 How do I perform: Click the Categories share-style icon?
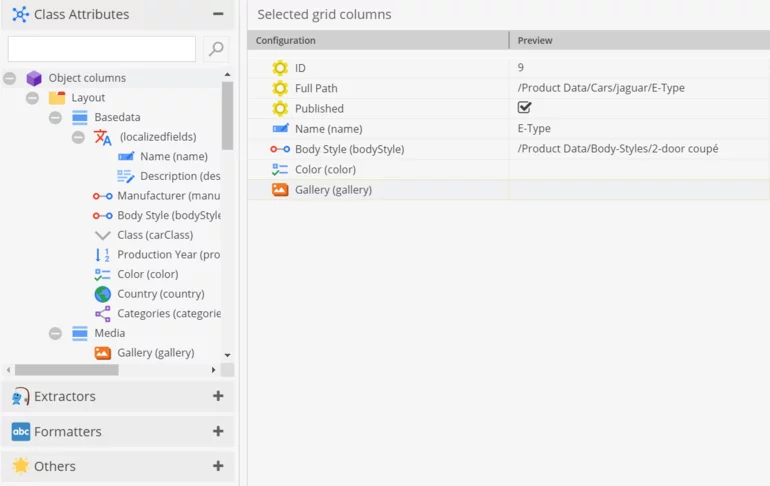pos(103,314)
